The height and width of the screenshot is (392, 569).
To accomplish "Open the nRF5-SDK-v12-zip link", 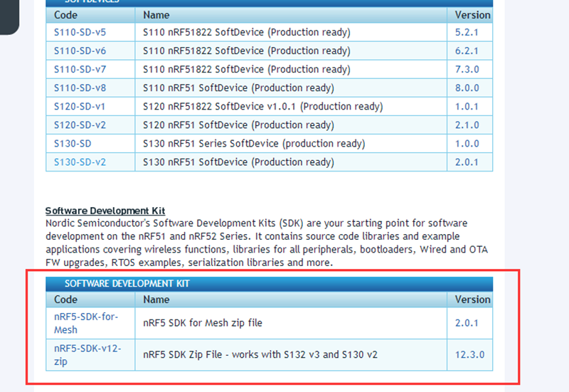I will pyautogui.click(x=87, y=354).
